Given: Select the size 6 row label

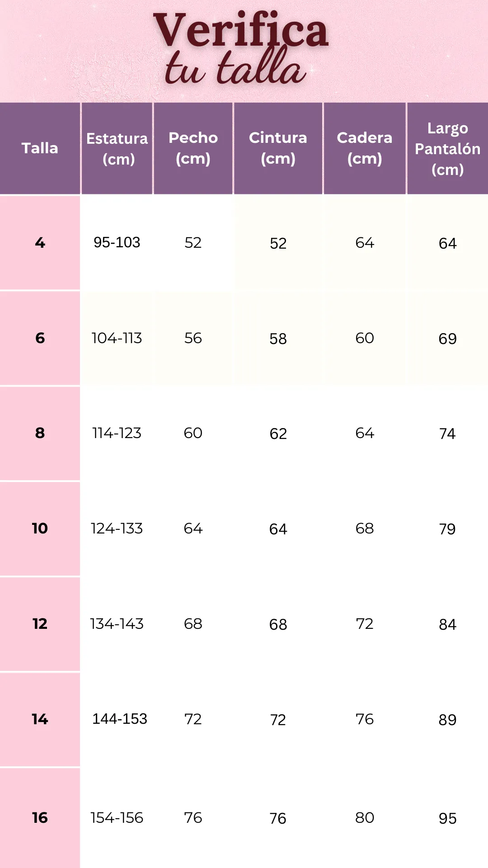Looking at the screenshot, I should point(40,338).
